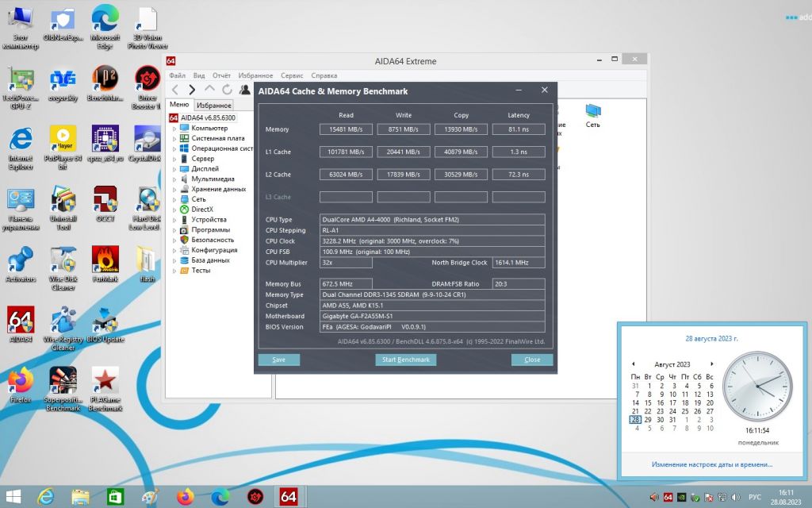Click the Refresh icon in AIDA64 toolbar
812x508 pixels.
click(227, 90)
